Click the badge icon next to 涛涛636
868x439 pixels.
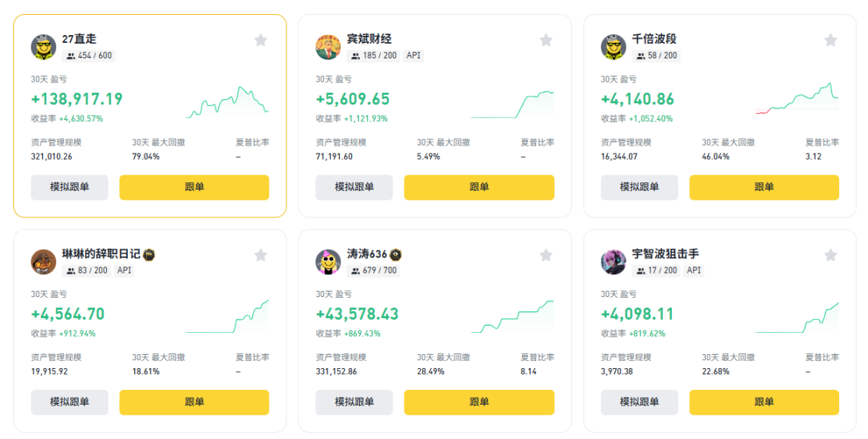click(x=395, y=255)
